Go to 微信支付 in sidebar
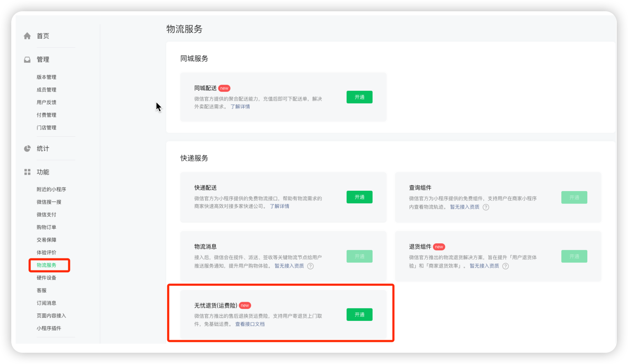 point(46,215)
